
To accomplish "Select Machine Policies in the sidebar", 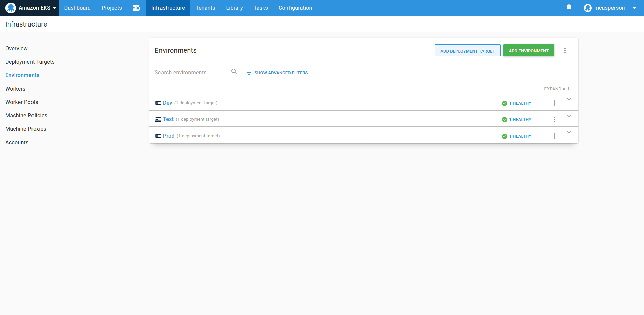I will [26, 115].
